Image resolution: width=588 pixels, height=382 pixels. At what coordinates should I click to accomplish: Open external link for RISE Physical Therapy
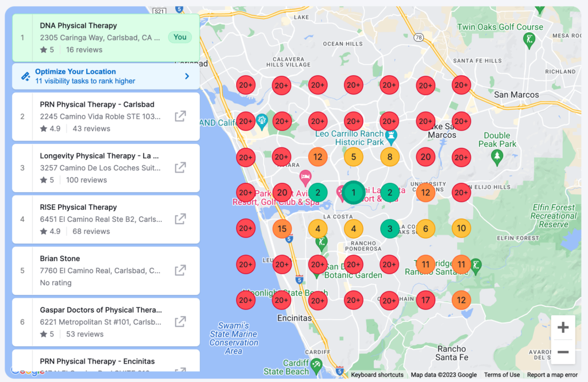tap(180, 219)
